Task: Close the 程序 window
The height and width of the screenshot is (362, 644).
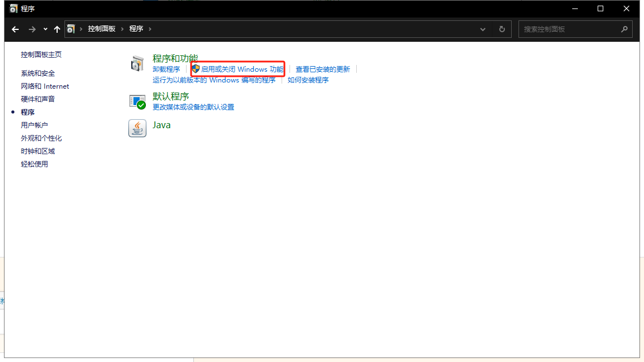Action: pyautogui.click(x=626, y=8)
